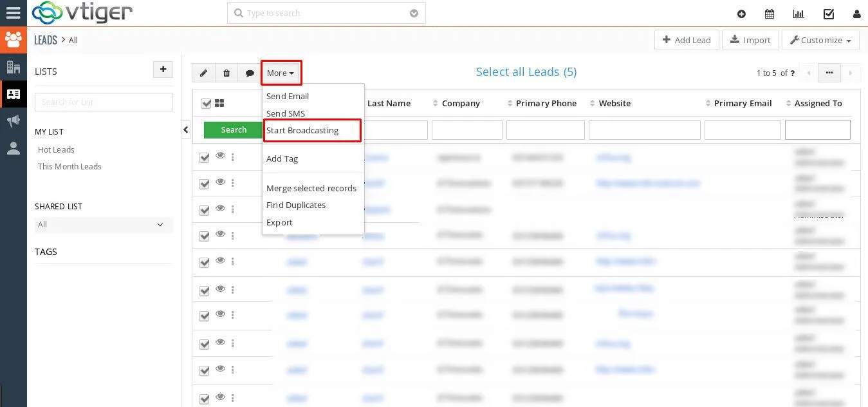Choose Find Duplicates menu option
Image resolution: width=868 pixels, height=407 pixels.
click(296, 205)
